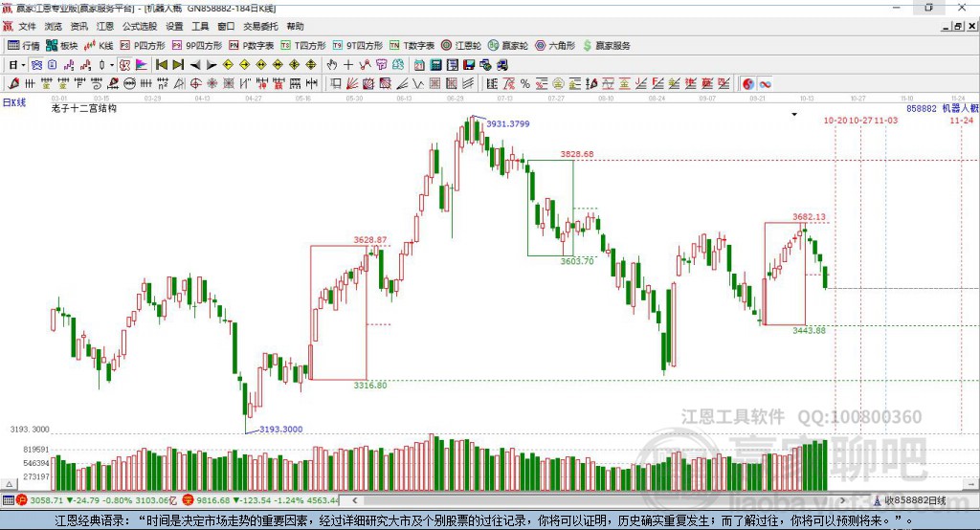Open the T数字表 tool

tap(412, 46)
